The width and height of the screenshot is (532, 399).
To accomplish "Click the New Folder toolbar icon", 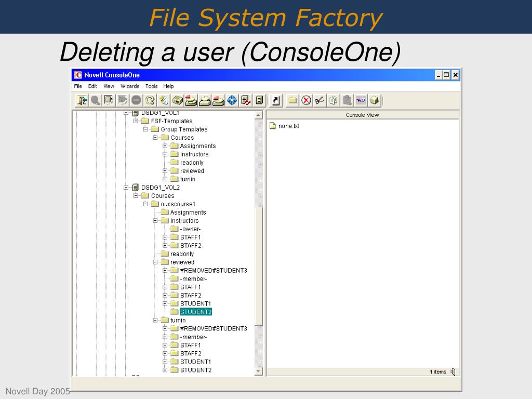I will pyautogui.click(x=292, y=100).
